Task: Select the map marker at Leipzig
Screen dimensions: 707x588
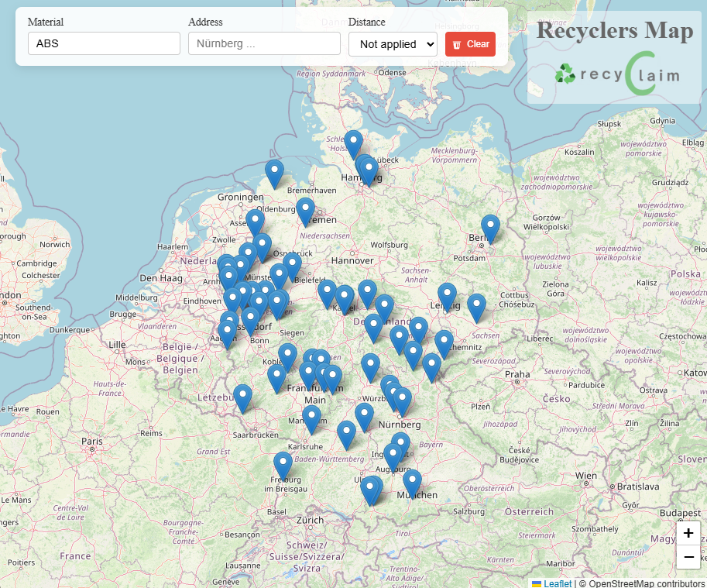Action: [x=447, y=297]
